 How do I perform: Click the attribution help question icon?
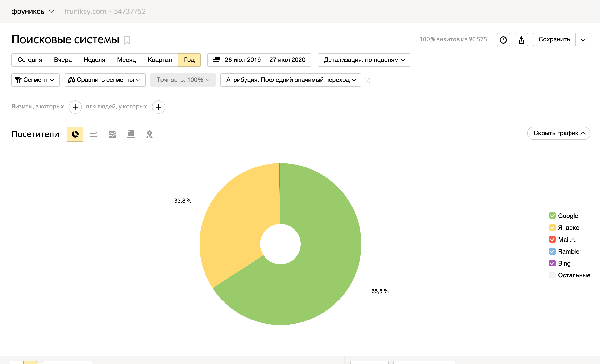tap(367, 80)
